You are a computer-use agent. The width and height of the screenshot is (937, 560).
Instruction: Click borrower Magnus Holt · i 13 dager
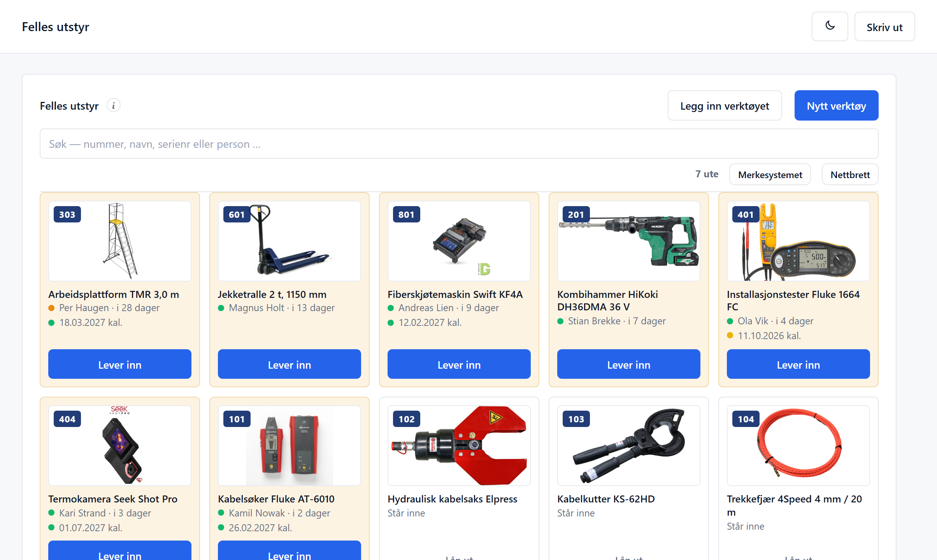282,308
